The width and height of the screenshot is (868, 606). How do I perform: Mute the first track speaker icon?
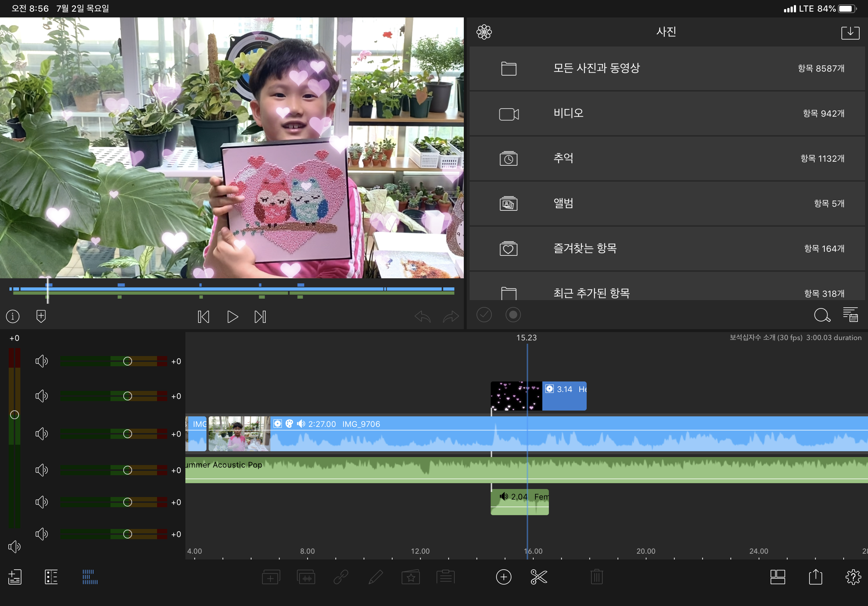click(x=41, y=361)
